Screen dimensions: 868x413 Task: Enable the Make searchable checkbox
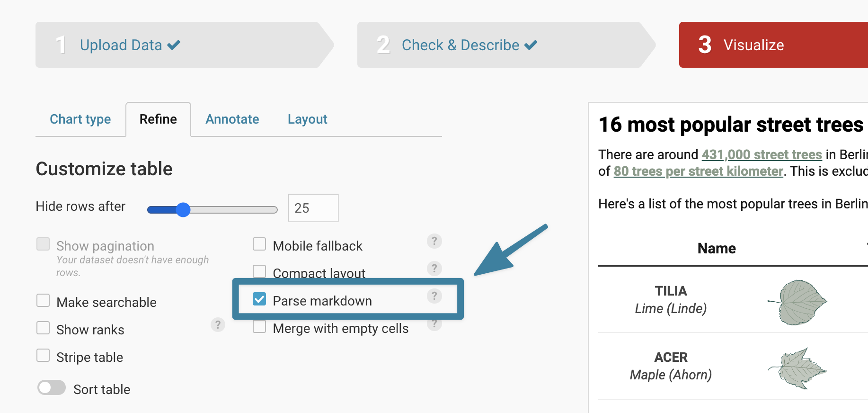43,300
